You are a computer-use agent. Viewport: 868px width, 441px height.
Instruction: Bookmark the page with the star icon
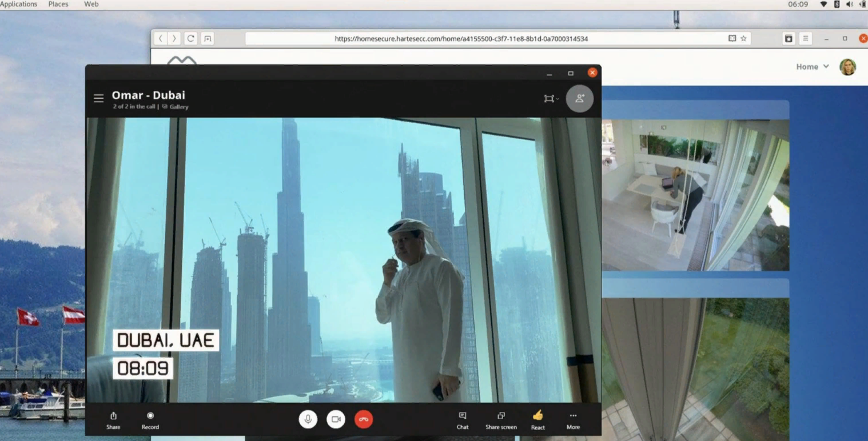coord(743,38)
